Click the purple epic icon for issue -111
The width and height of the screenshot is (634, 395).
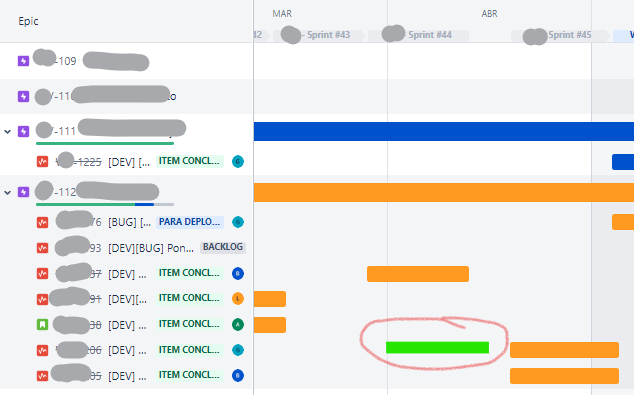pos(23,131)
